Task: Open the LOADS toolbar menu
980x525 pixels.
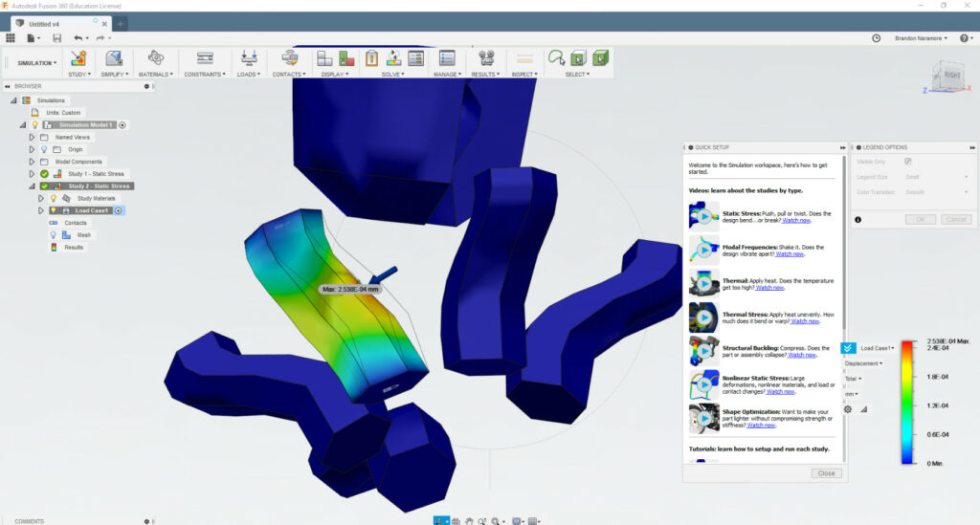Action: tap(249, 75)
